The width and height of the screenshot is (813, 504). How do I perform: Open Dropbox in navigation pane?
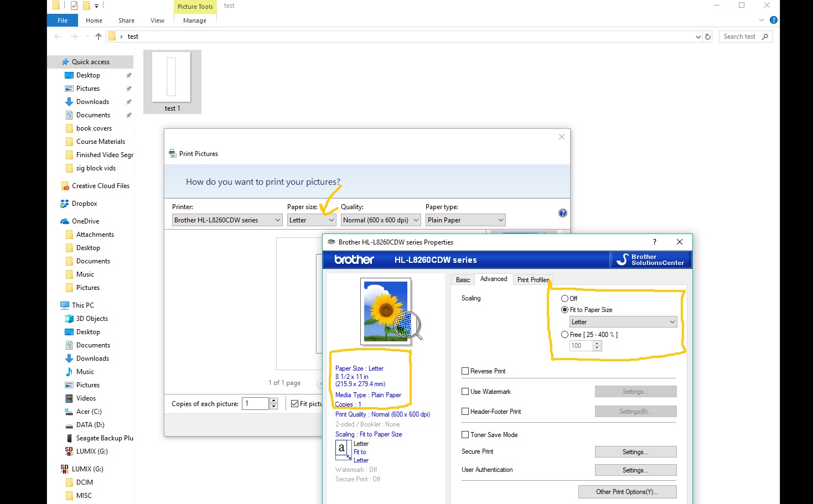[x=84, y=204]
